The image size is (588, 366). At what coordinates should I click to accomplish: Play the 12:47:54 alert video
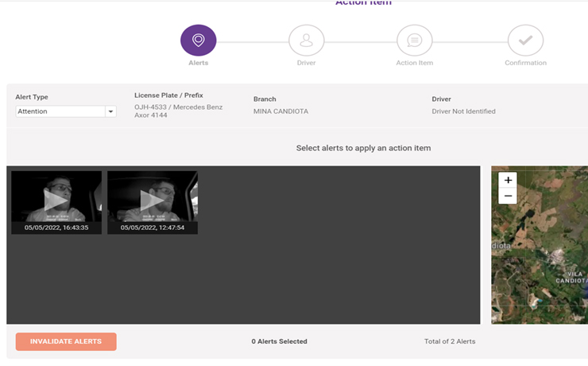(152, 200)
